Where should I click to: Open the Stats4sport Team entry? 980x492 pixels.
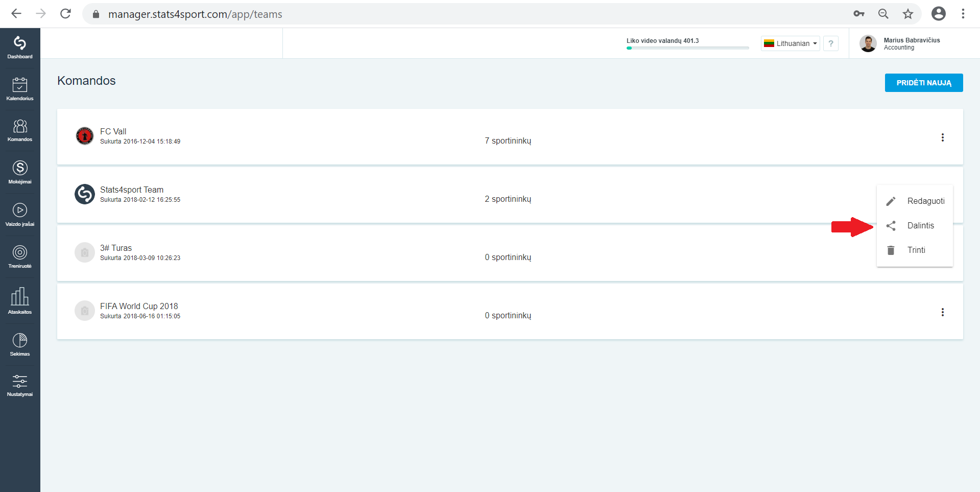(132, 190)
